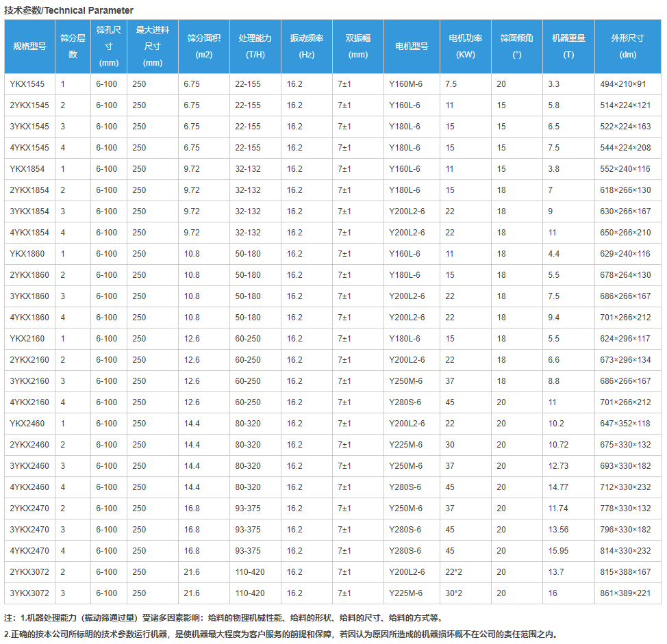667x644 pixels.
Task: Click the 3YKX3072 model cell
Action: click(29, 593)
